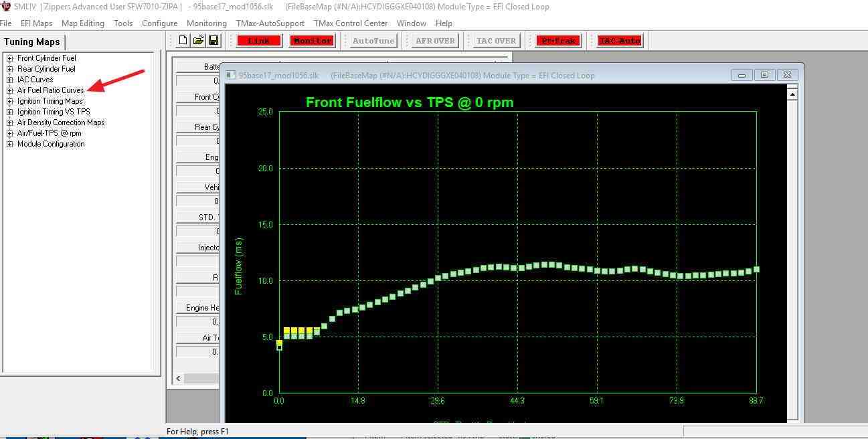Open the TMax Control Center menu

(350, 23)
